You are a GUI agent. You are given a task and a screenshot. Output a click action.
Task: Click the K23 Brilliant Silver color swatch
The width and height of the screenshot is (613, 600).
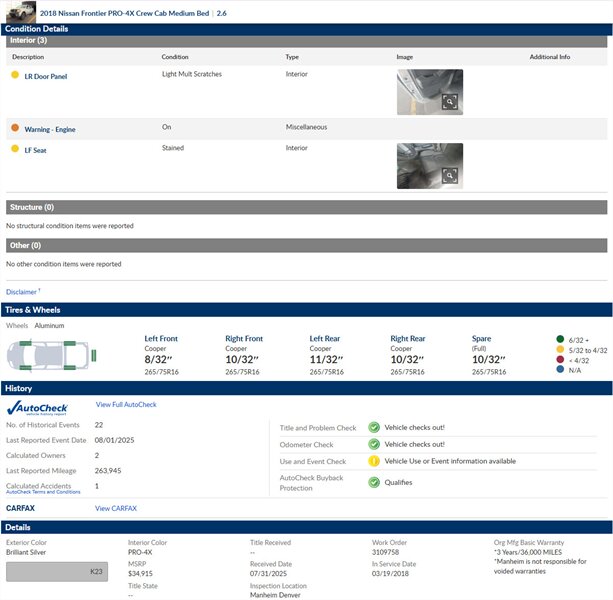[57, 572]
